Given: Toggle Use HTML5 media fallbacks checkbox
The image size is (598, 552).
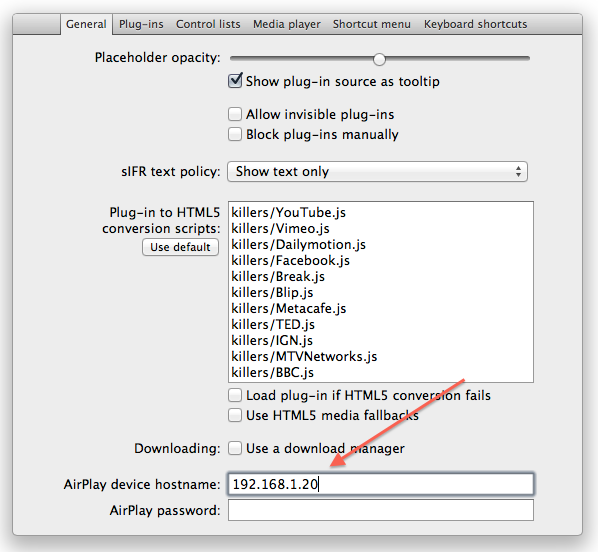Looking at the screenshot, I should [x=235, y=415].
